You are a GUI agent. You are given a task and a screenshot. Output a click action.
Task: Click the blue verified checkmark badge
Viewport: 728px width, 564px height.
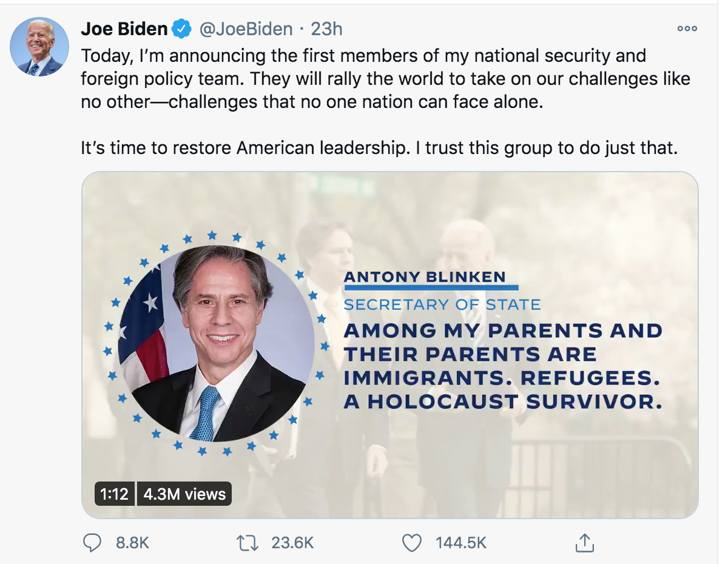click(x=181, y=29)
